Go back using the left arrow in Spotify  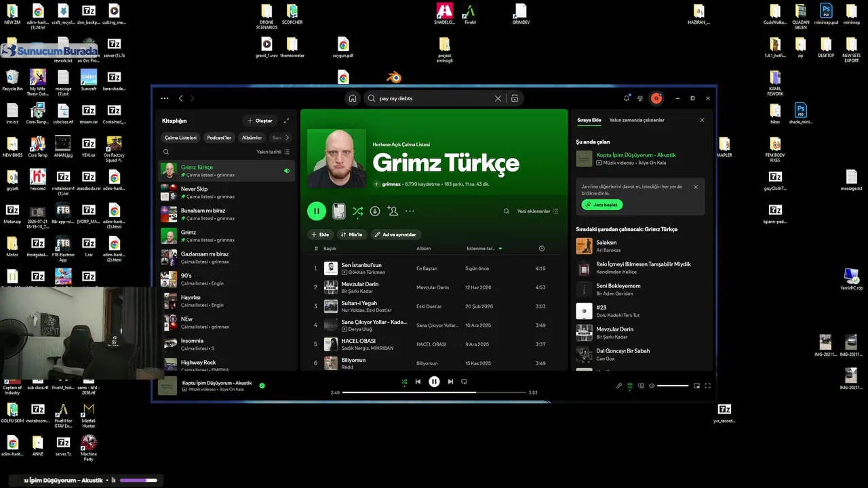(x=181, y=98)
